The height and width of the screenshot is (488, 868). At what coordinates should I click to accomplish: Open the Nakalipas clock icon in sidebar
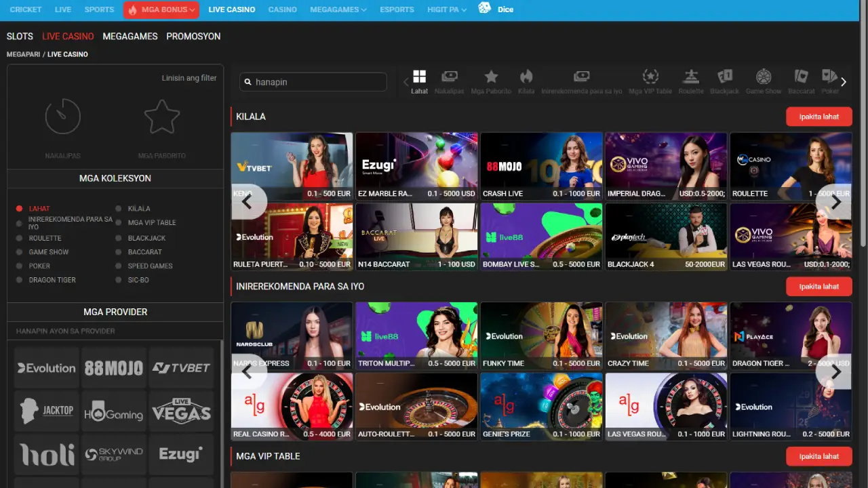pyautogui.click(x=63, y=117)
